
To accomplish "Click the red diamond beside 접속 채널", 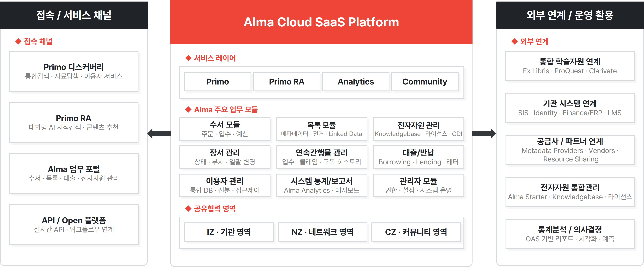I will pos(18,41).
